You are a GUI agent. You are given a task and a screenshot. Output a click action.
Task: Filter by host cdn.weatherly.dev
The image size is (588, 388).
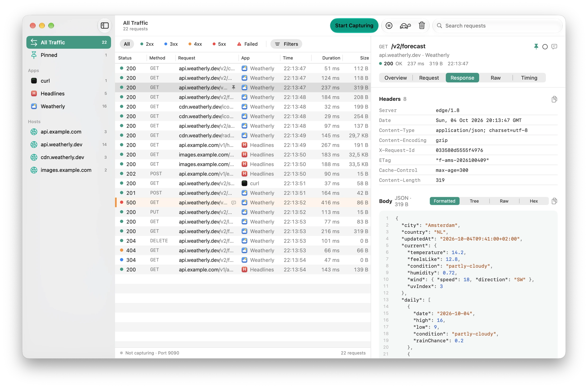[69, 157]
